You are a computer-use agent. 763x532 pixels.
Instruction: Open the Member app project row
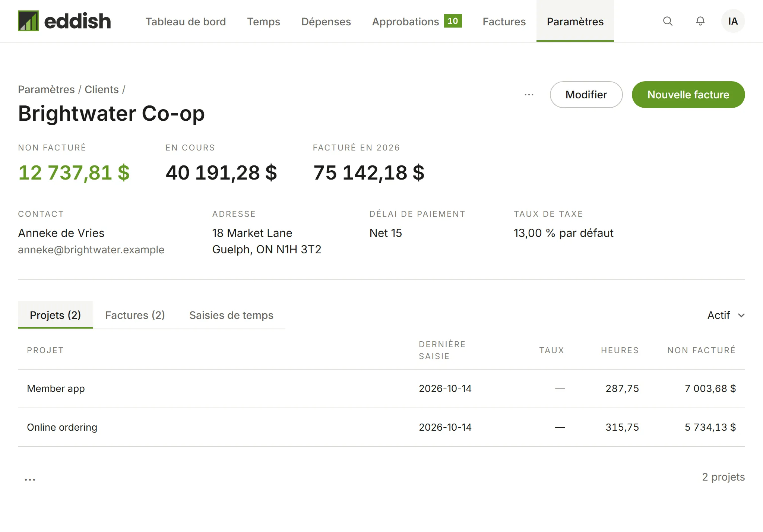point(381,389)
